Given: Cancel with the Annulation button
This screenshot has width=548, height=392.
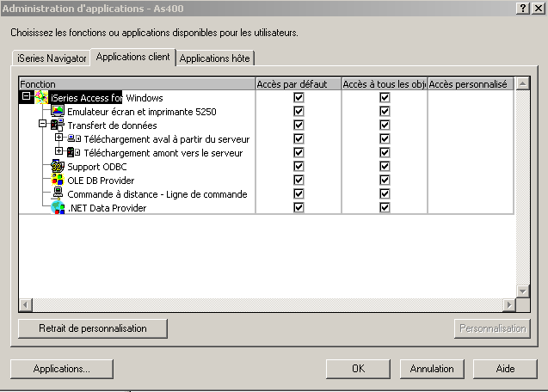Looking at the screenshot, I should [x=432, y=369].
